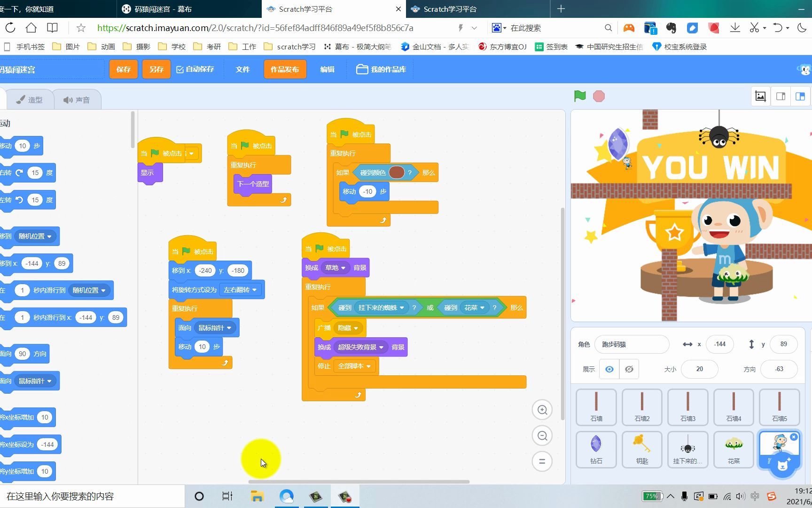
Task: Open the 鼠标指针 dropdown in palette 面向 block
Action: pos(36,381)
